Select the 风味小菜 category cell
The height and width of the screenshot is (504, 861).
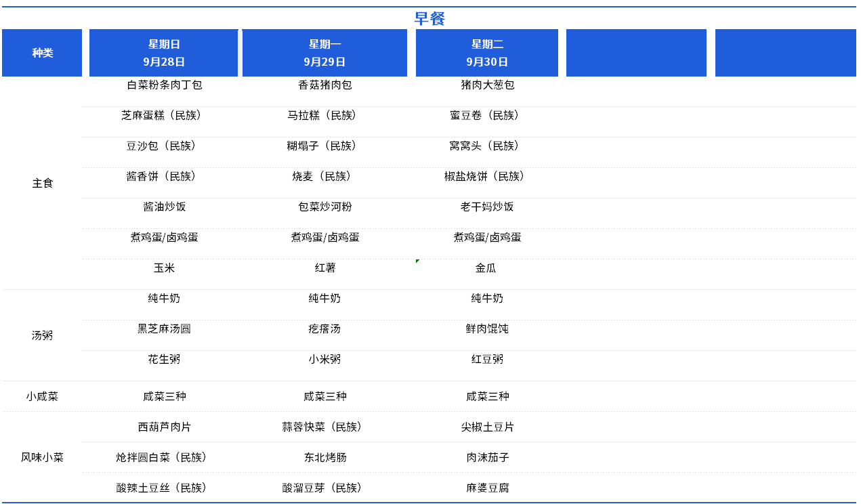(42, 457)
